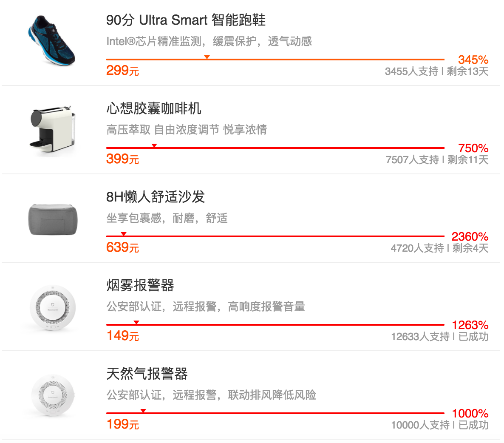Open the capsule coffee machine image
This screenshot has width=504, height=443.
53,130
